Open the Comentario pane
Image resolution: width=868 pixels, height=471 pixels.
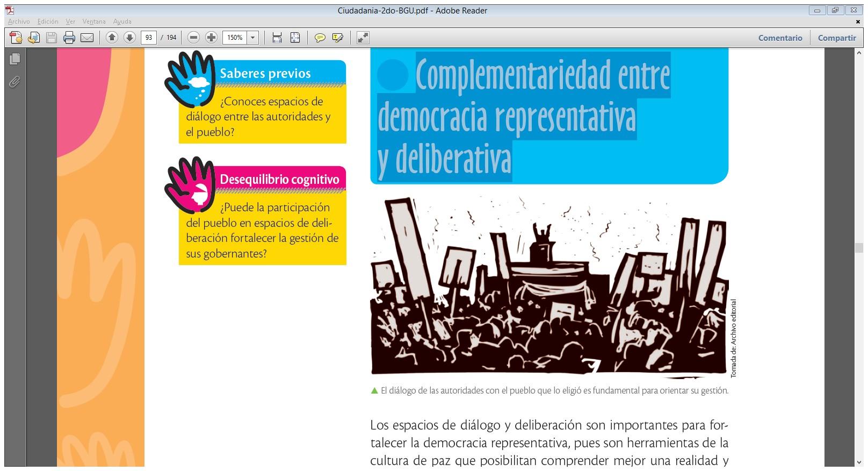tap(780, 38)
